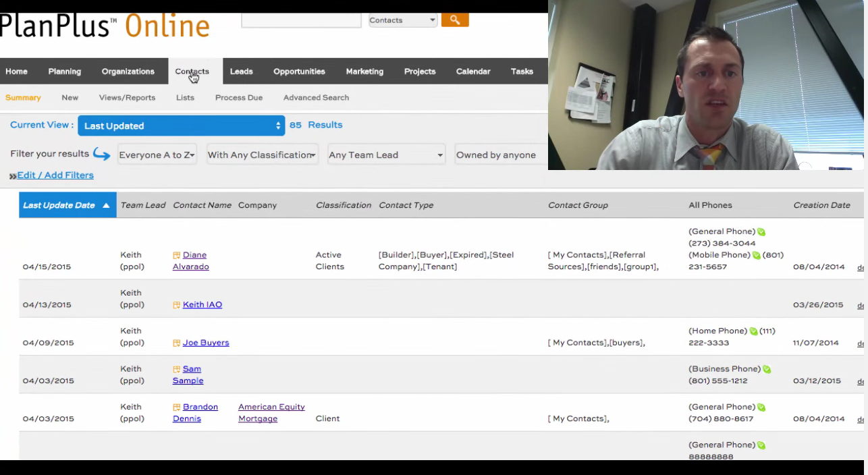Sort by All Phones column header
The image size is (868, 475).
tap(710, 206)
